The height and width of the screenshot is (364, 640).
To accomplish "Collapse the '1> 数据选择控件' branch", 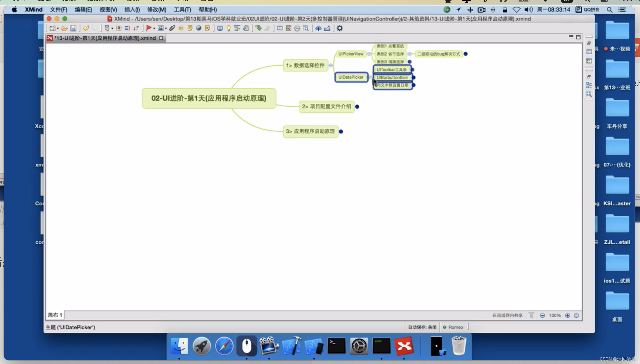I will click(x=331, y=65).
